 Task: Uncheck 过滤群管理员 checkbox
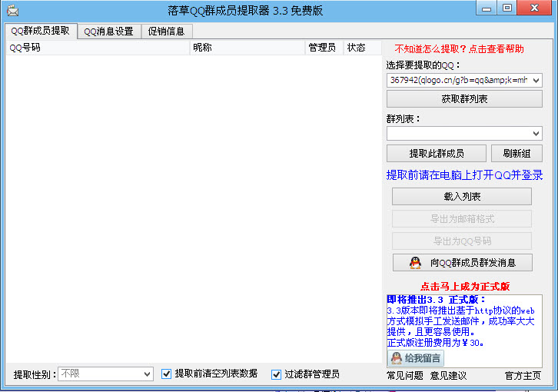point(276,374)
